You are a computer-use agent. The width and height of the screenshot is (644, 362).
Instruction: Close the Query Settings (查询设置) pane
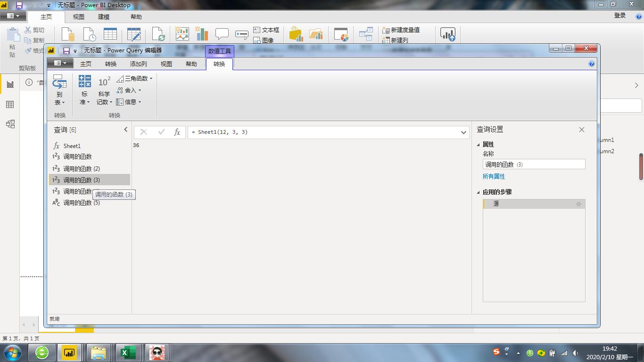(x=582, y=130)
